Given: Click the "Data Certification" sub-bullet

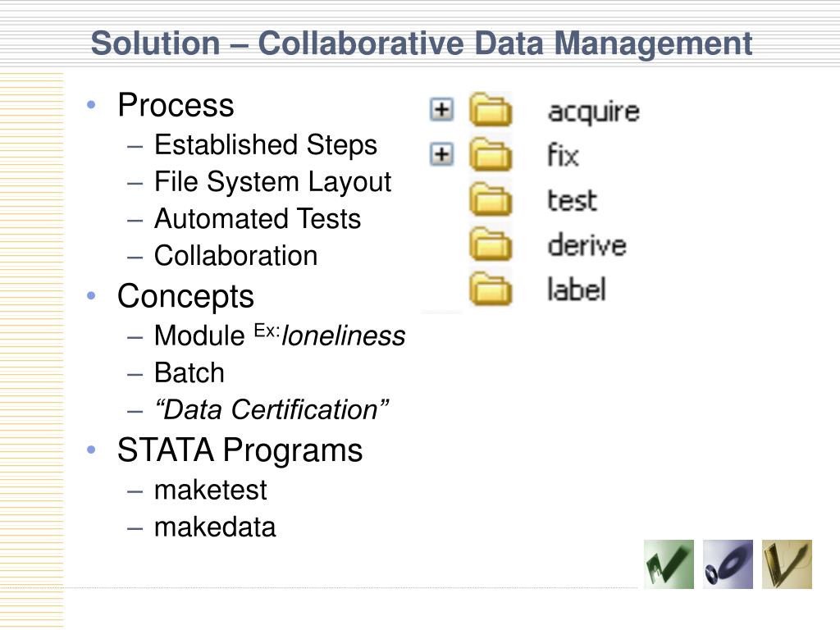Looking at the screenshot, I should pyautogui.click(x=272, y=409).
